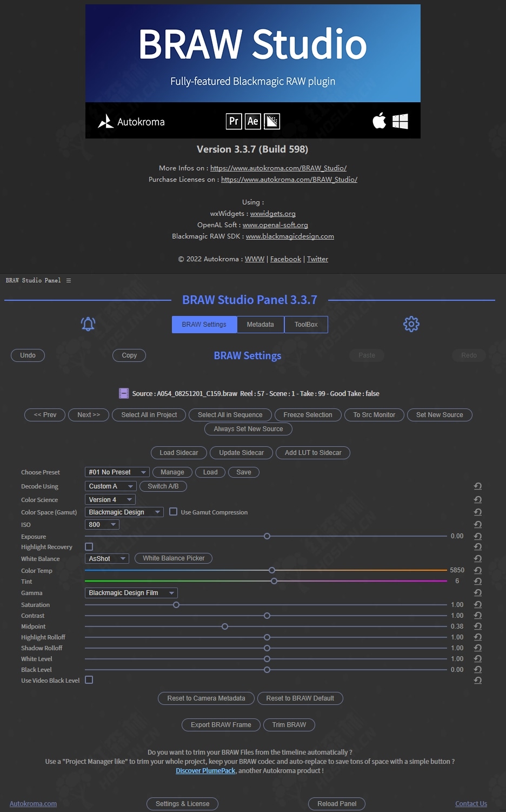Viewport: 506px width, 812px height.
Task: Check the Use Video Black Level box
Action: pyautogui.click(x=89, y=680)
